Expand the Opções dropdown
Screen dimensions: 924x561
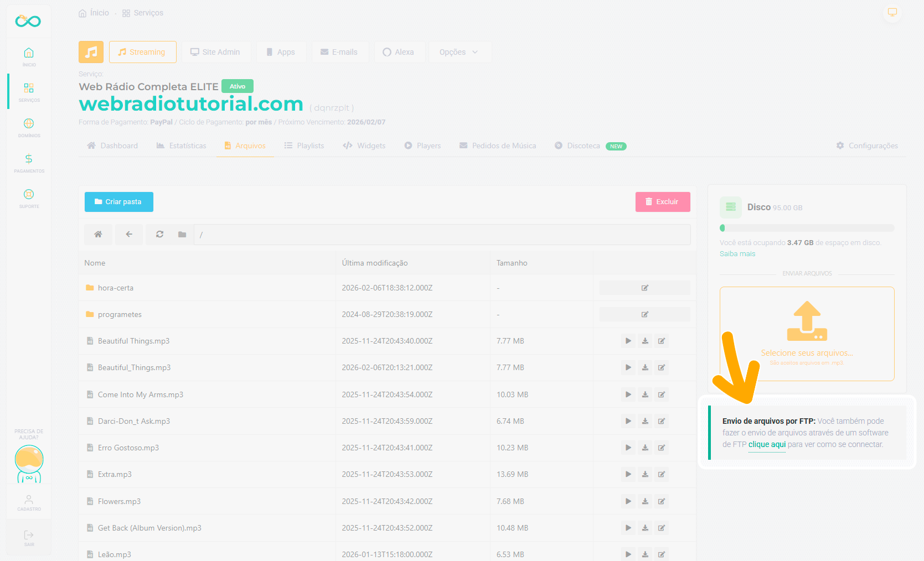point(459,52)
